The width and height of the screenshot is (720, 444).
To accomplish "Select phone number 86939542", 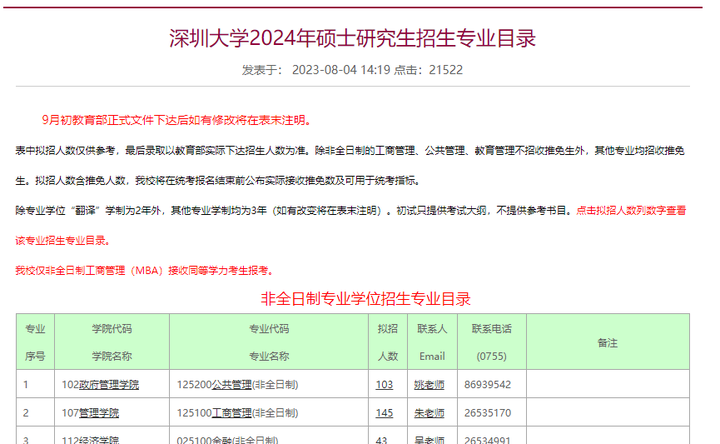I will (488, 385).
